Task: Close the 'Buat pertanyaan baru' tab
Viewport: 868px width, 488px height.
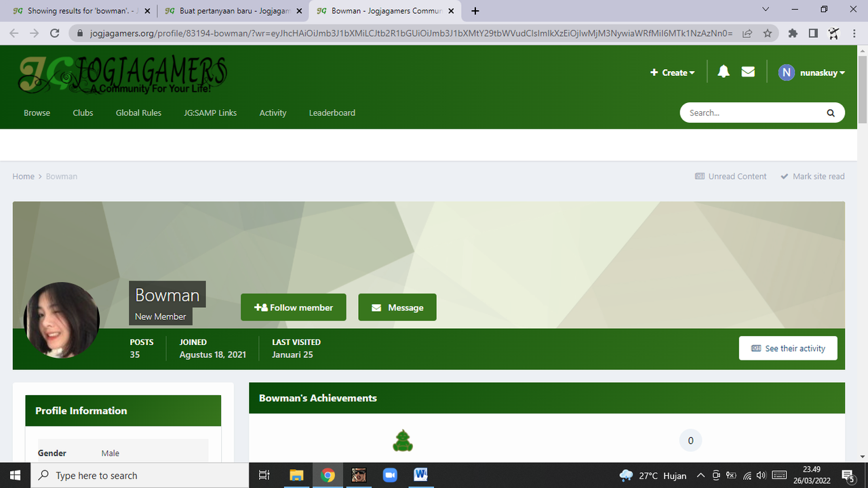Action: point(299,11)
